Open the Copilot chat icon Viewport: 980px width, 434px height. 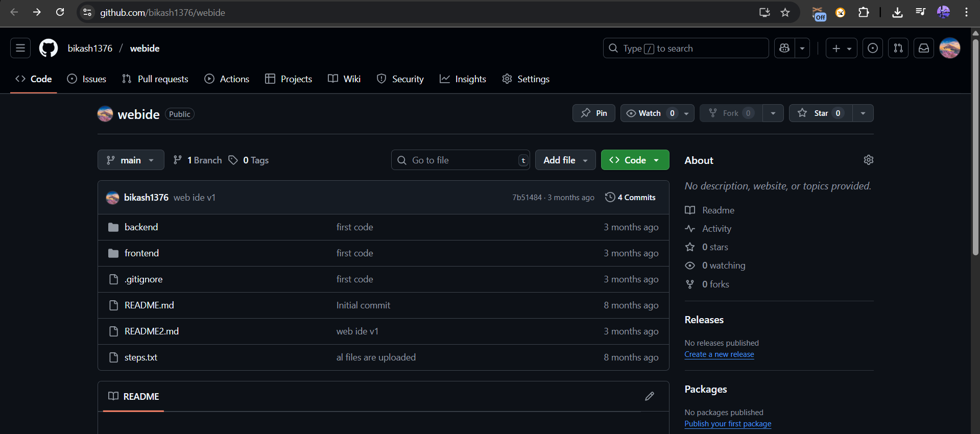[x=784, y=49]
